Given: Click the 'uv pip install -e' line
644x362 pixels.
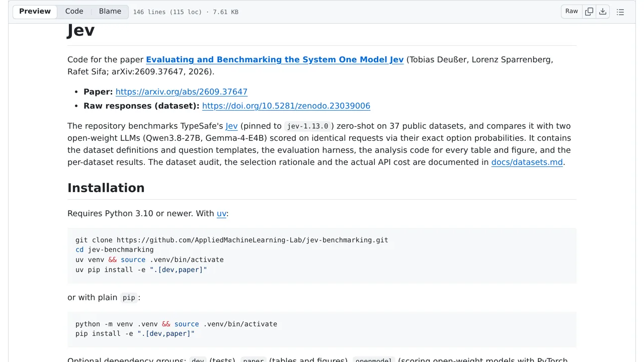Looking at the screenshot, I should tap(141, 270).
